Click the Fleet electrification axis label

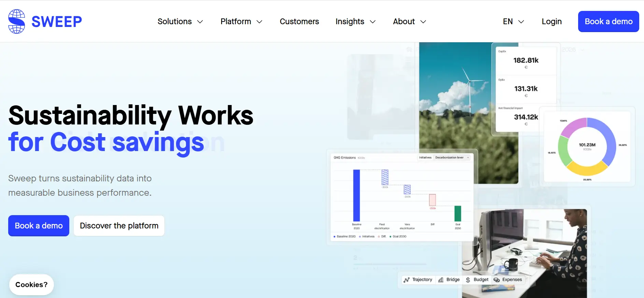click(382, 226)
